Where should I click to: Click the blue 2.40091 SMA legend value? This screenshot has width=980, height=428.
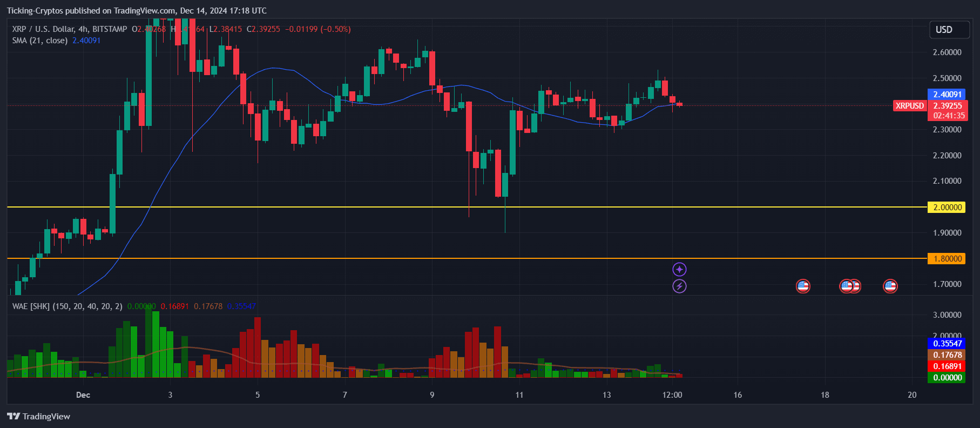coord(86,41)
